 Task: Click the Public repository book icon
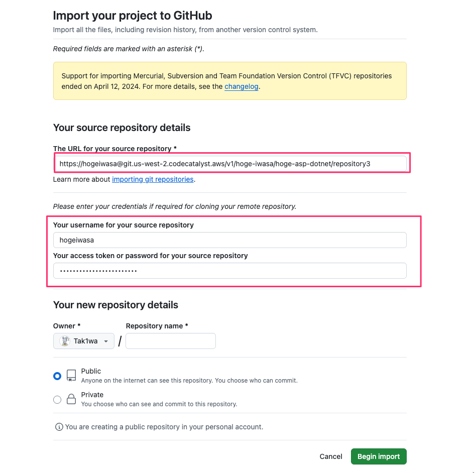coord(71,376)
